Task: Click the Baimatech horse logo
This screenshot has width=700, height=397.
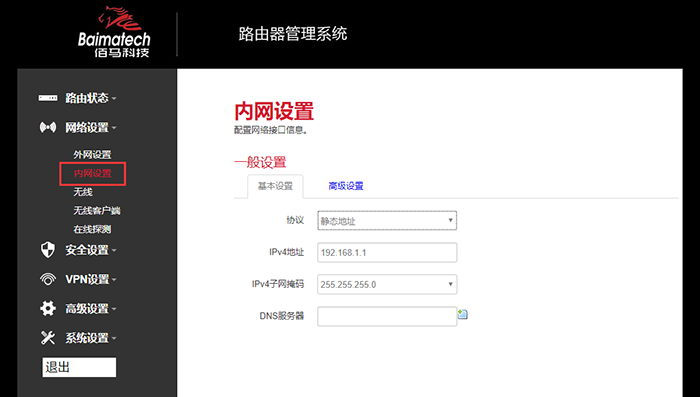Action: (x=114, y=31)
